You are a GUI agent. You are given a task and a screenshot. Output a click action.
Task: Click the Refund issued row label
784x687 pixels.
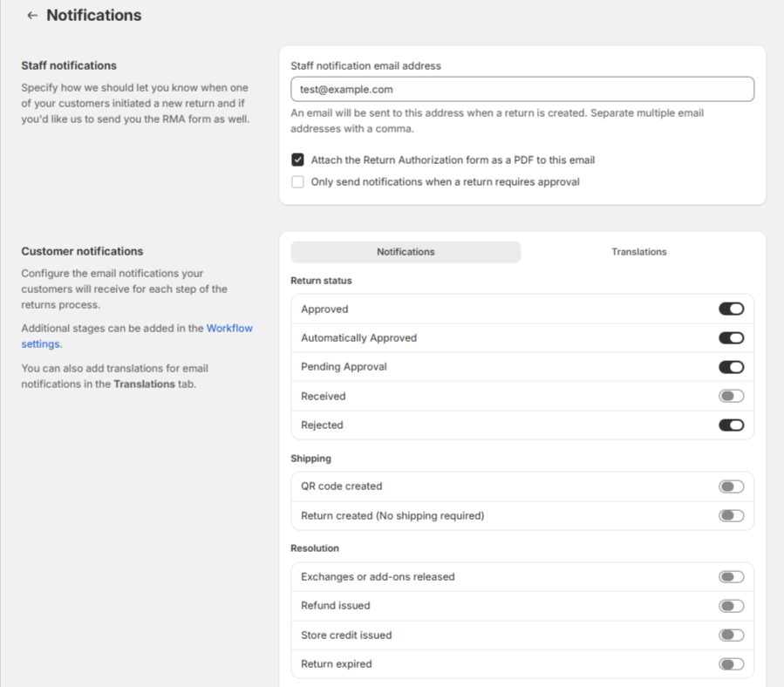(336, 606)
